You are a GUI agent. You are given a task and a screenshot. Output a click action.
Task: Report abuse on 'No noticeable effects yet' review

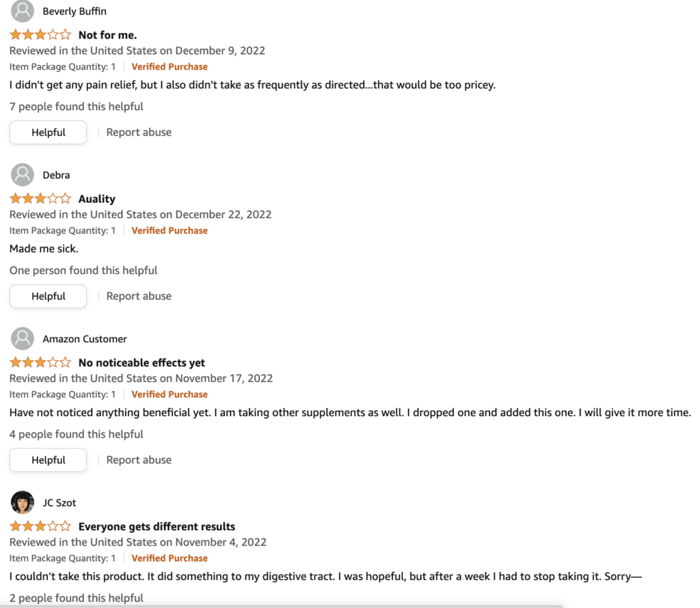[x=139, y=460]
